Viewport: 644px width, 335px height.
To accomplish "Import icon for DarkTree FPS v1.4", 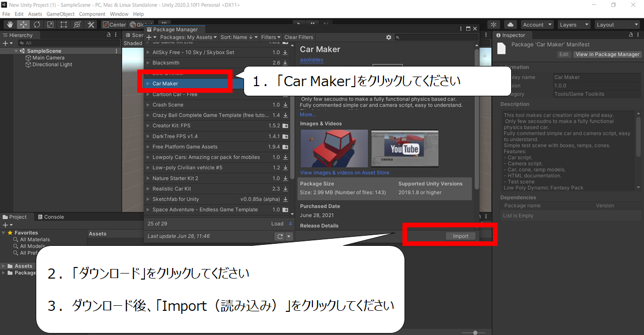I will (285, 137).
